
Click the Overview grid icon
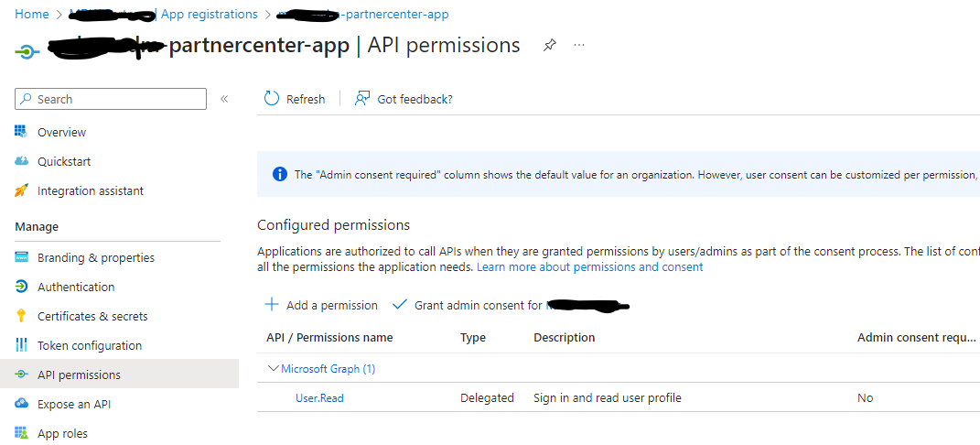pyautogui.click(x=22, y=132)
